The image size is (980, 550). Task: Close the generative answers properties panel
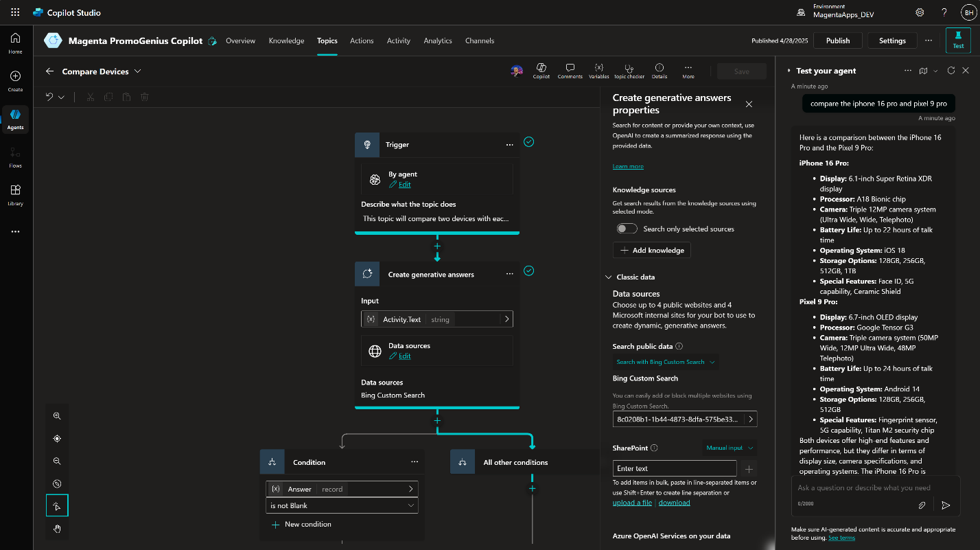[749, 104]
